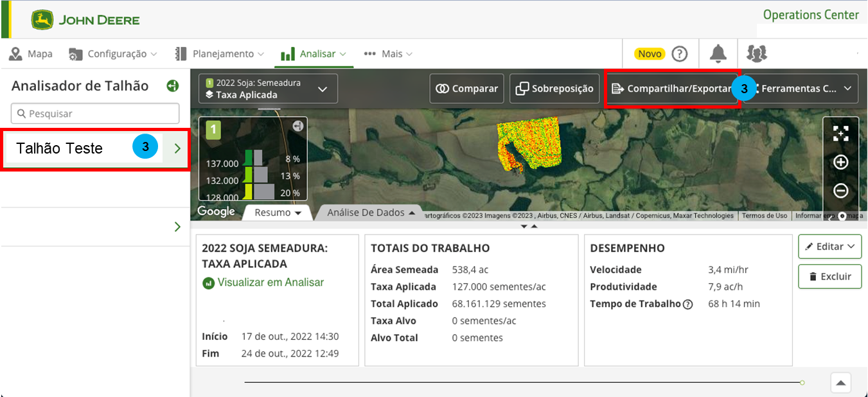Viewport: 868px width, 397px height.
Task: Click the Visualizar em Analisar link
Action: pos(270,283)
